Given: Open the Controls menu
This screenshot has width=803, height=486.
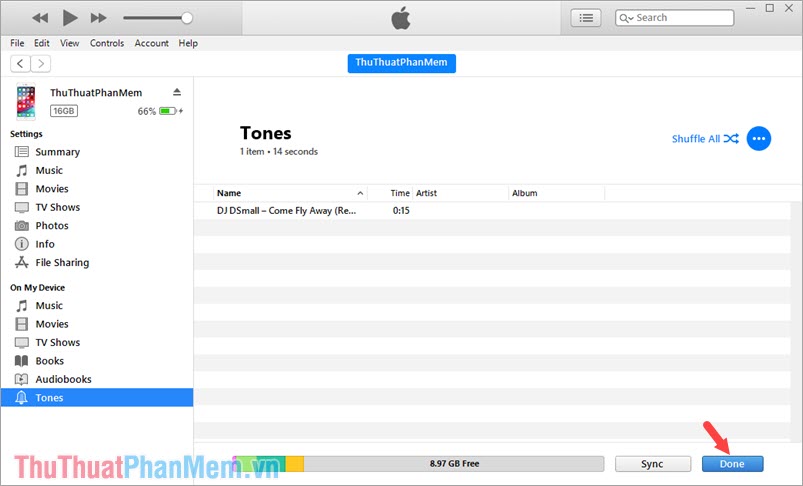Looking at the screenshot, I should [107, 43].
